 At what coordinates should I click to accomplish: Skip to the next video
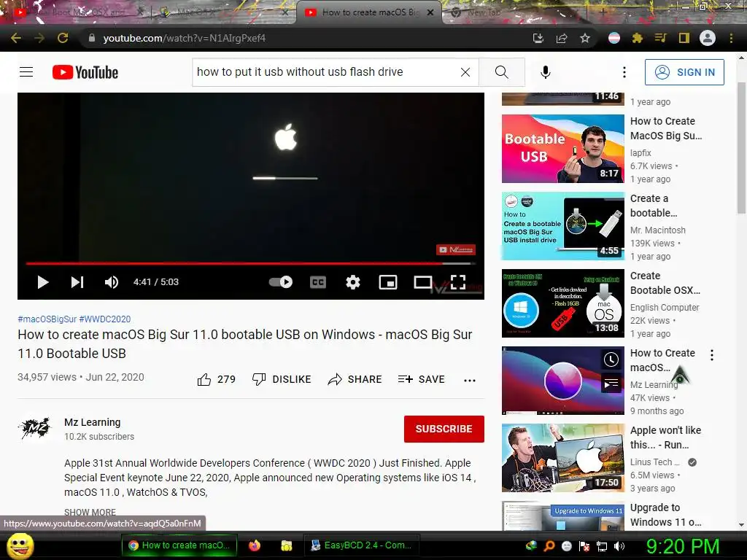pyautogui.click(x=77, y=282)
